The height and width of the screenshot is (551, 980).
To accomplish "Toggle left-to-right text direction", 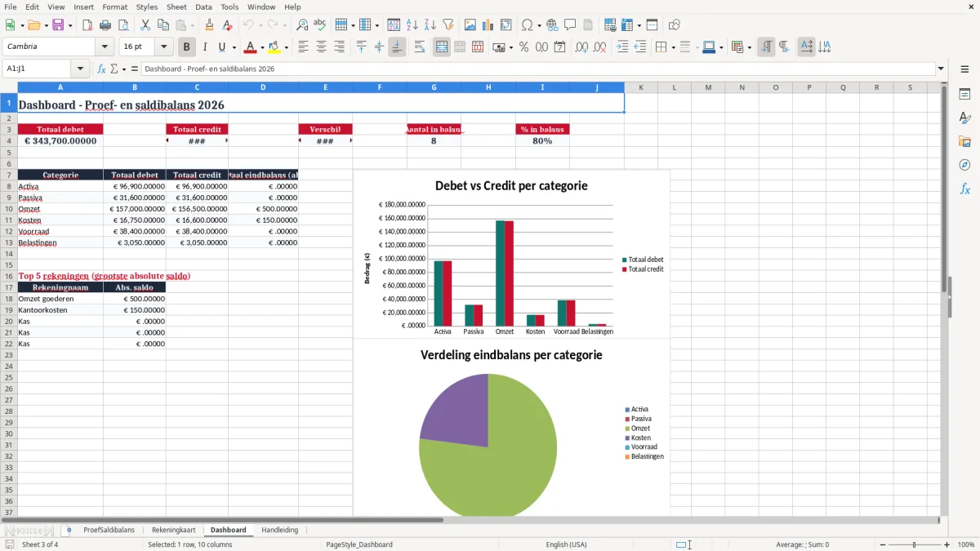I will tap(766, 47).
